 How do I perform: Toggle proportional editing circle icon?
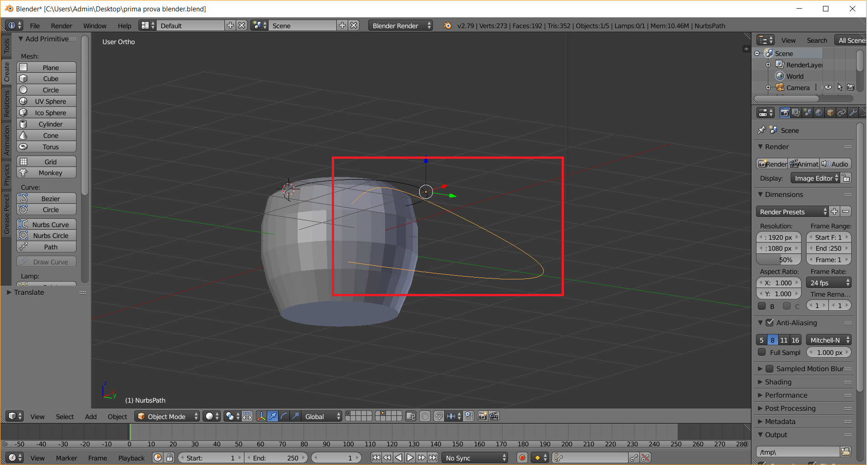point(425,416)
